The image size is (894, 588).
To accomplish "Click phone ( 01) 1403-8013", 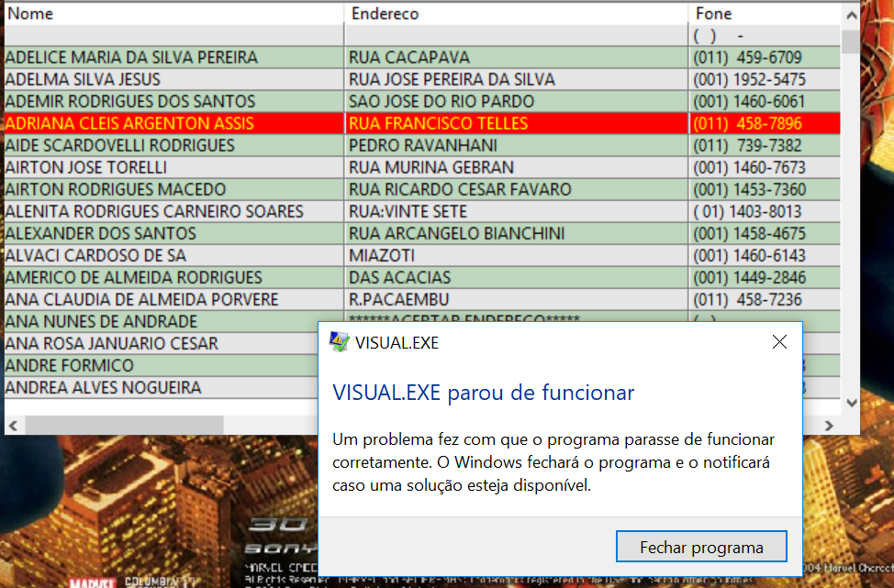I will point(747,211).
